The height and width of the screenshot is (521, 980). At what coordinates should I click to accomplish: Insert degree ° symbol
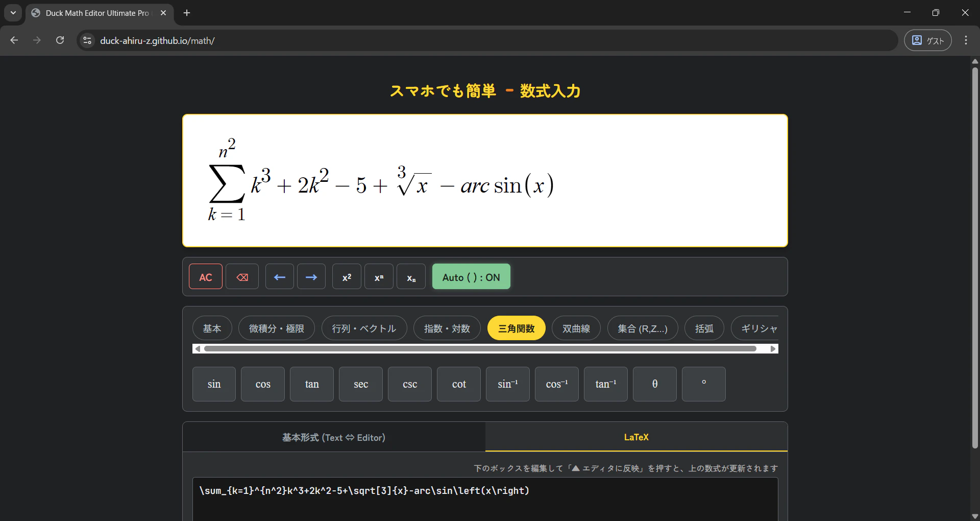[x=704, y=384]
